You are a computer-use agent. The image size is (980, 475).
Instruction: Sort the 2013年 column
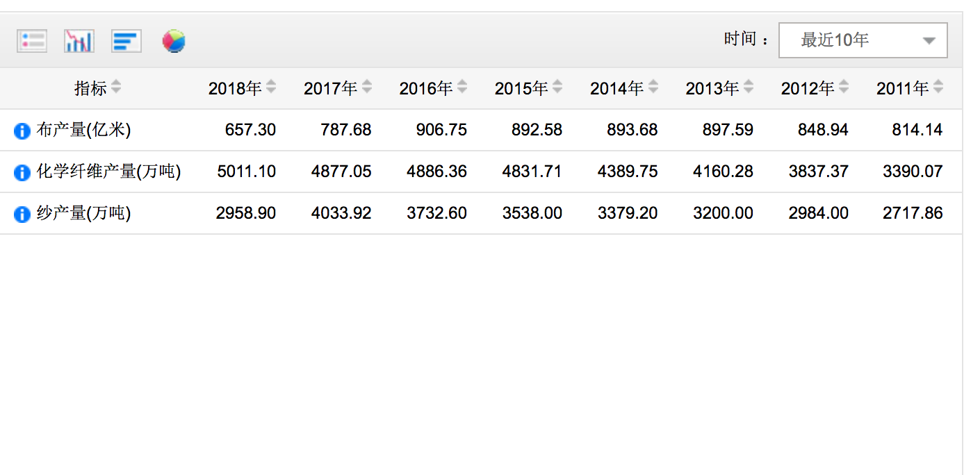click(x=748, y=87)
